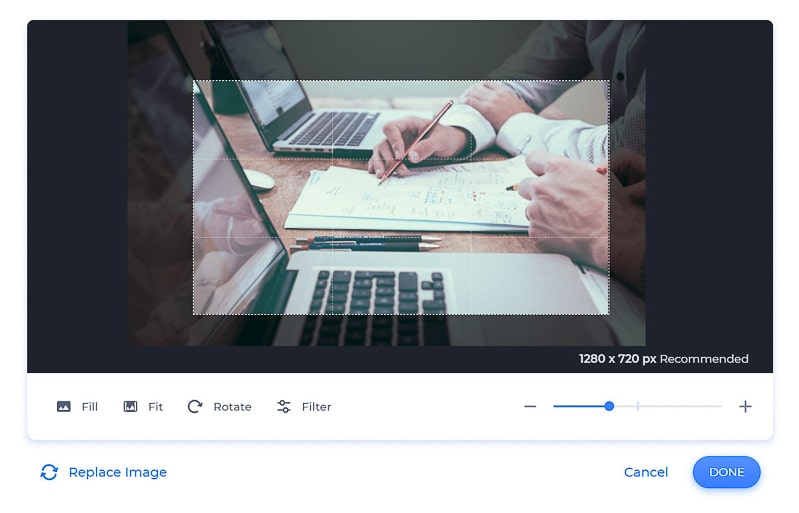This screenshot has width=799, height=513.
Task: Click the Replace Image refresh icon
Action: click(49, 472)
